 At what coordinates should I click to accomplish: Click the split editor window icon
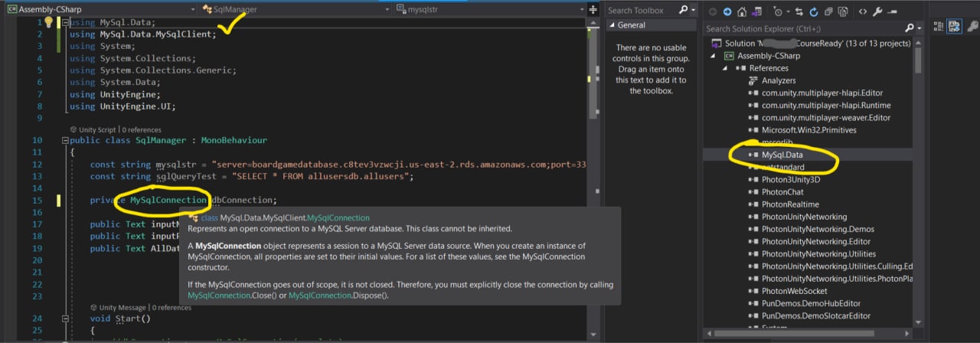tap(593, 10)
